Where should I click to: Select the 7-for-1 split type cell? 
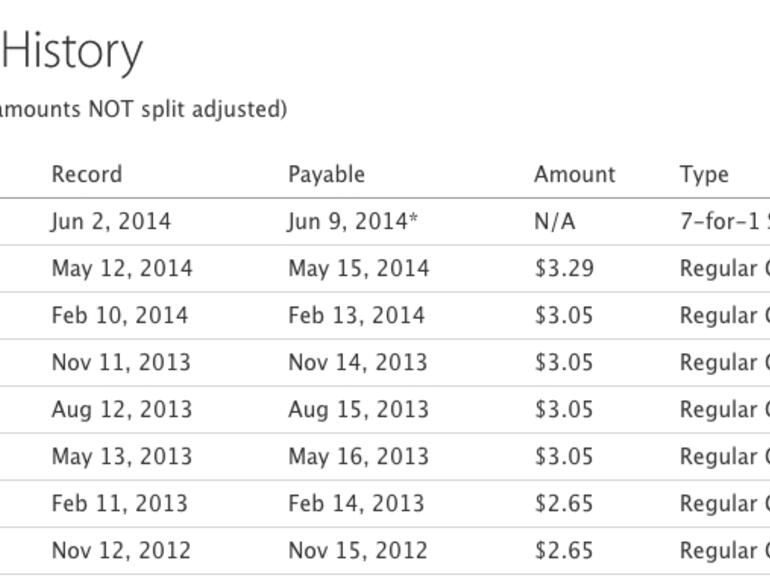point(723,221)
